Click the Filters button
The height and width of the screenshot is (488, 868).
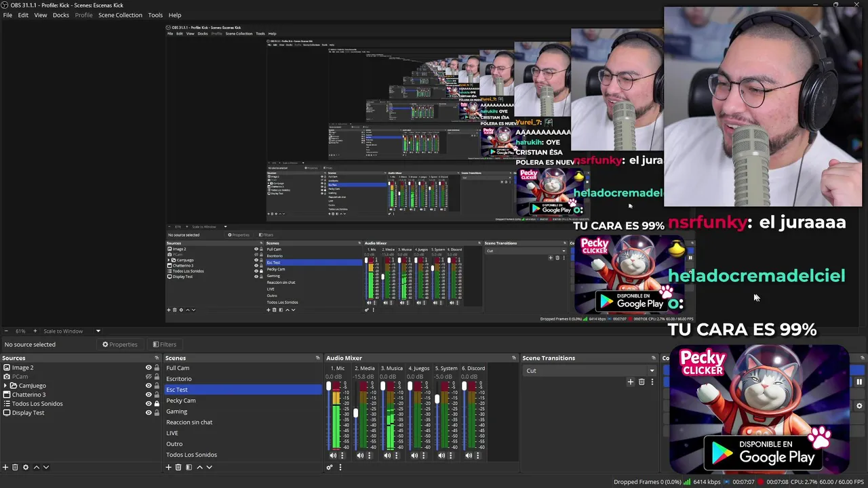165,344
